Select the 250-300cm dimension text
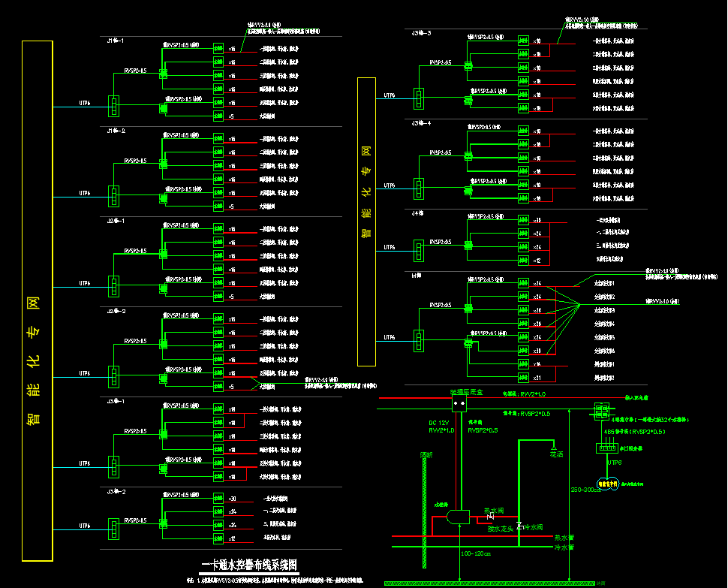This screenshot has width=728, height=588. click(586, 490)
